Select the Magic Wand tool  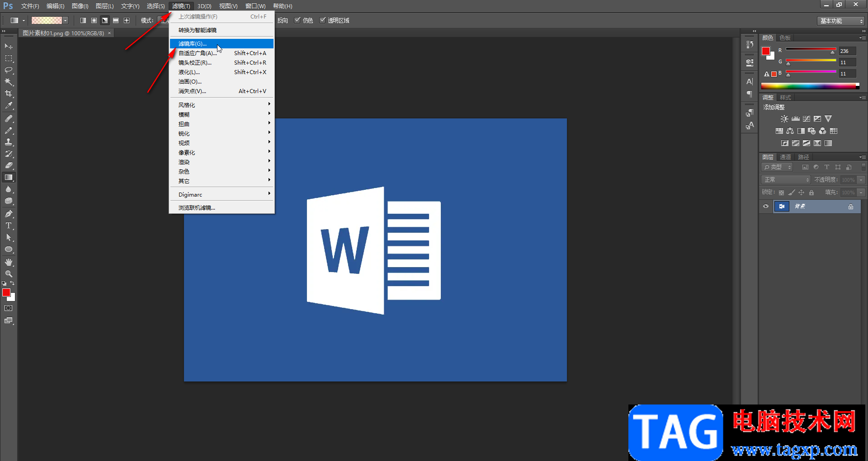pyautogui.click(x=9, y=82)
